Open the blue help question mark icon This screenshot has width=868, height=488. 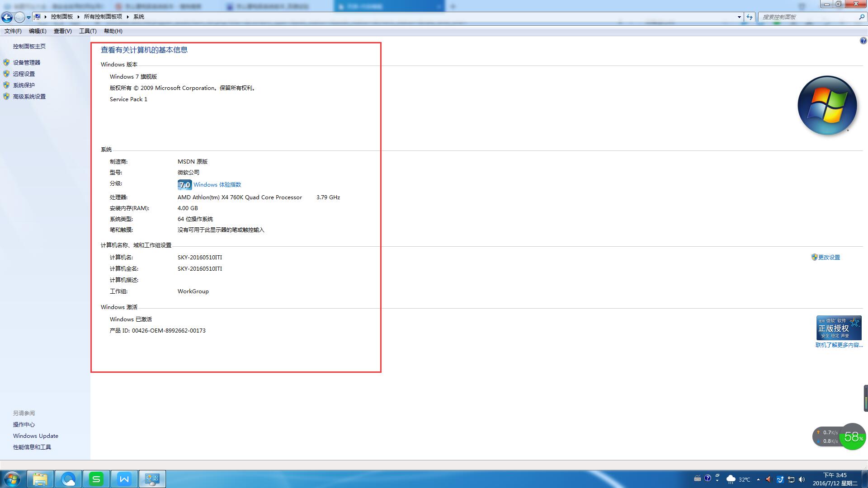(x=863, y=41)
